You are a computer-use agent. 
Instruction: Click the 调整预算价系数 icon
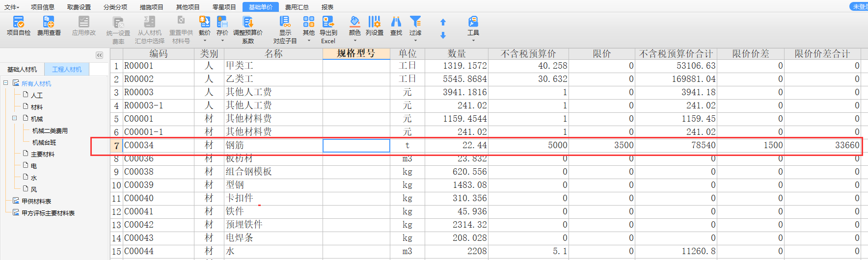(248, 22)
